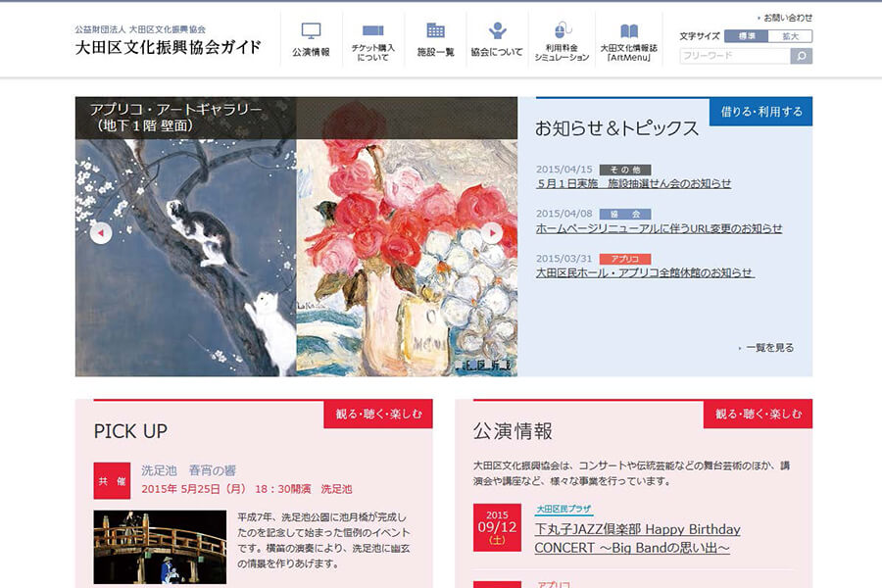Screen dimensions: 882x588
Task: Set text size to 拡大
Action: (x=790, y=36)
